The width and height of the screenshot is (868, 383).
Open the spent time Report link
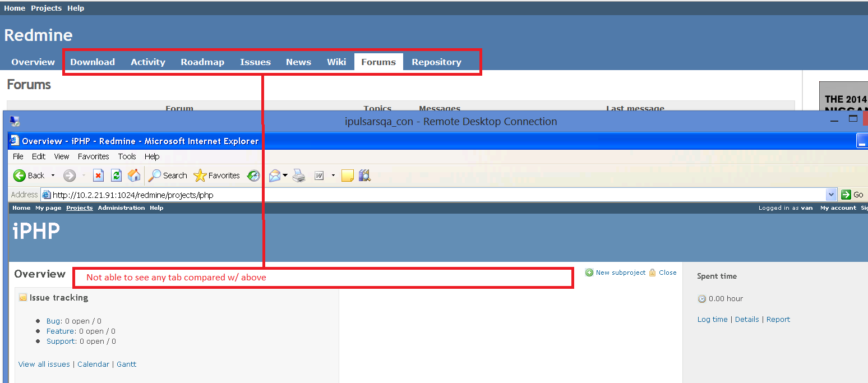(x=778, y=320)
